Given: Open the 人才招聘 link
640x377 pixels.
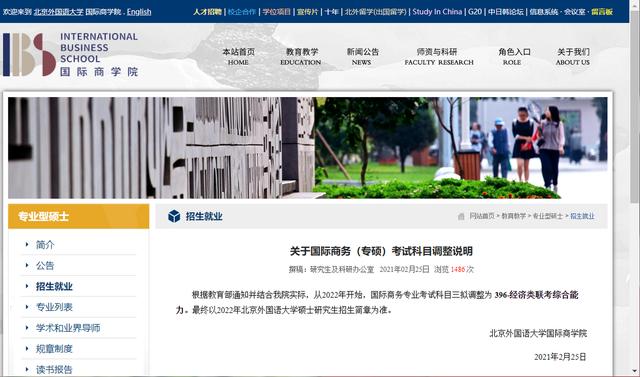Looking at the screenshot, I should click(207, 12).
